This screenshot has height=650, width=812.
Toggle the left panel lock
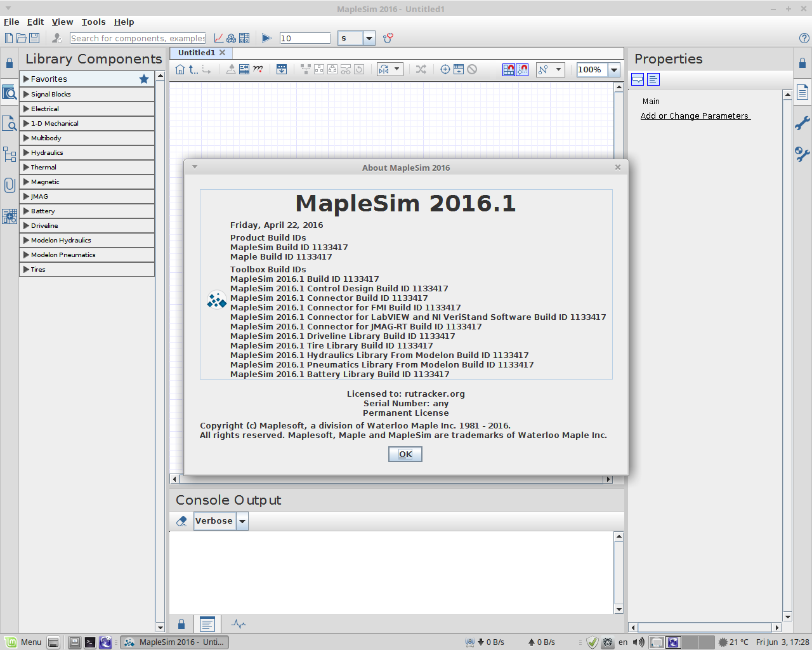click(x=10, y=63)
